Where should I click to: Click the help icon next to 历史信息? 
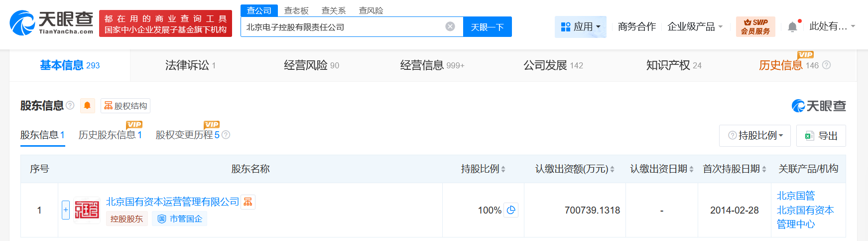826,65
